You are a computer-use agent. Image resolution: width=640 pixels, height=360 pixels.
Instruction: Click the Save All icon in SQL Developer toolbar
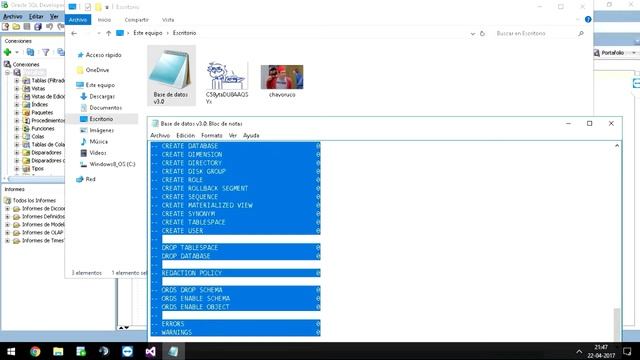tap(38, 27)
